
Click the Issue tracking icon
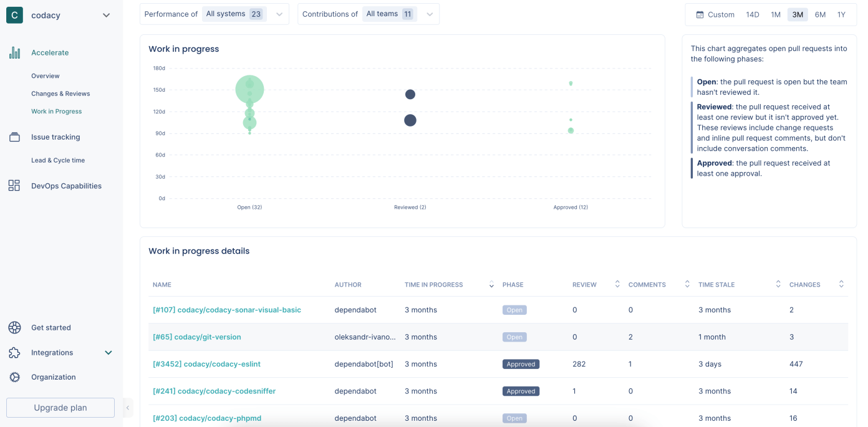click(x=14, y=137)
